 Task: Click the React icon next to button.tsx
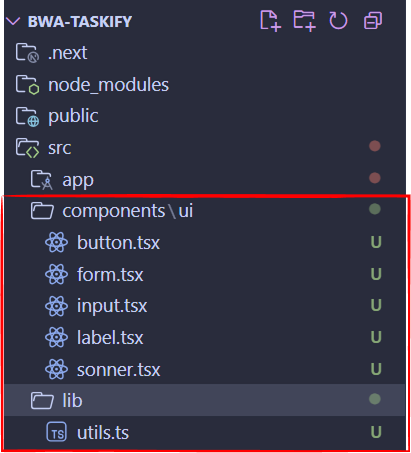56,242
